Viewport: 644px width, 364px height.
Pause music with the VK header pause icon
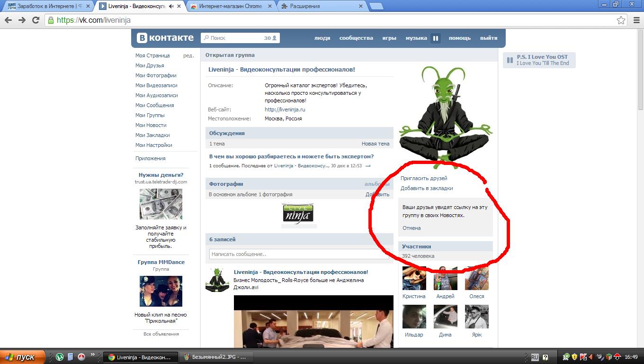tap(436, 38)
